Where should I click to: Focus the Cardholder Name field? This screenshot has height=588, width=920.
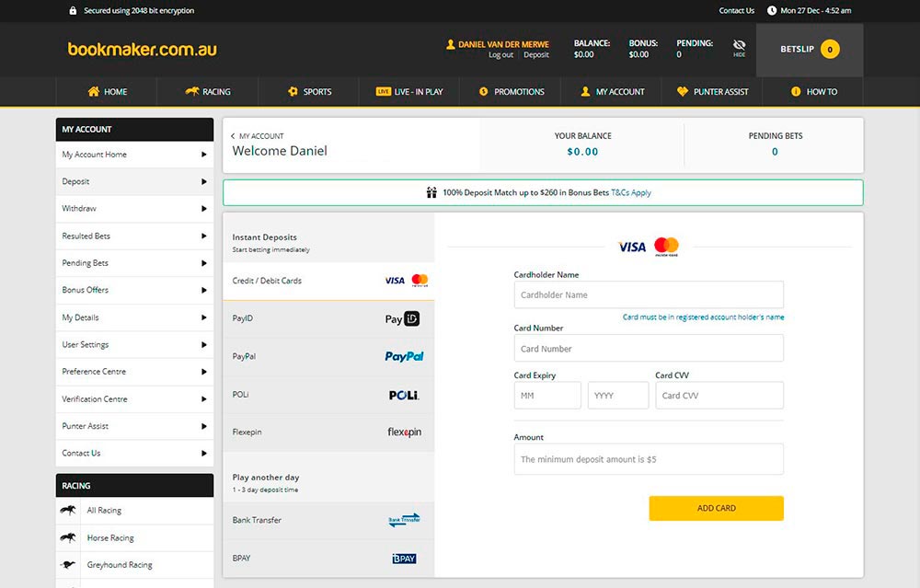coord(649,294)
